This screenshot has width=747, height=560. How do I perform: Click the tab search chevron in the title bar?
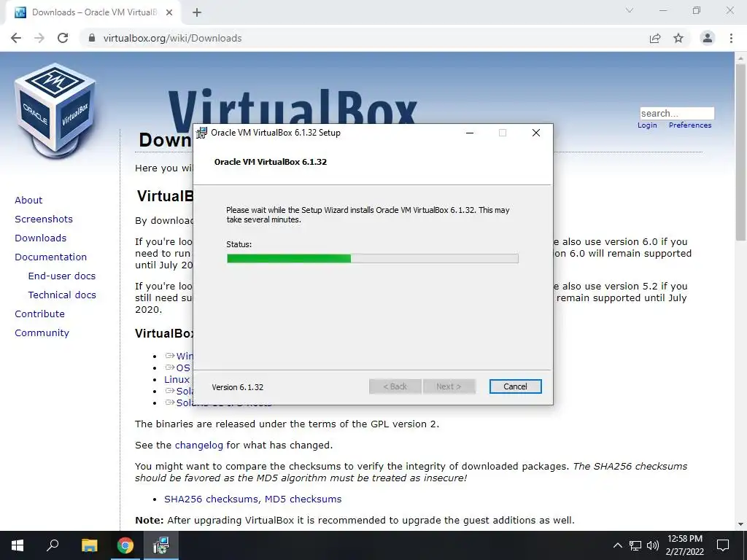point(630,10)
